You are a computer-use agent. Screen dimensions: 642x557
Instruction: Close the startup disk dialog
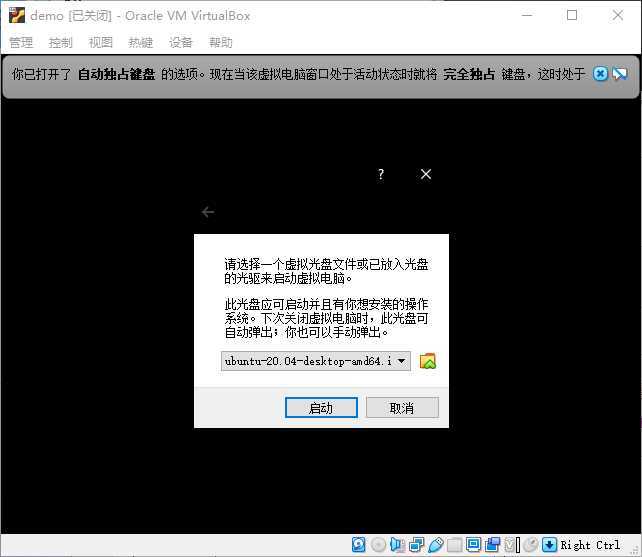coord(426,174)
